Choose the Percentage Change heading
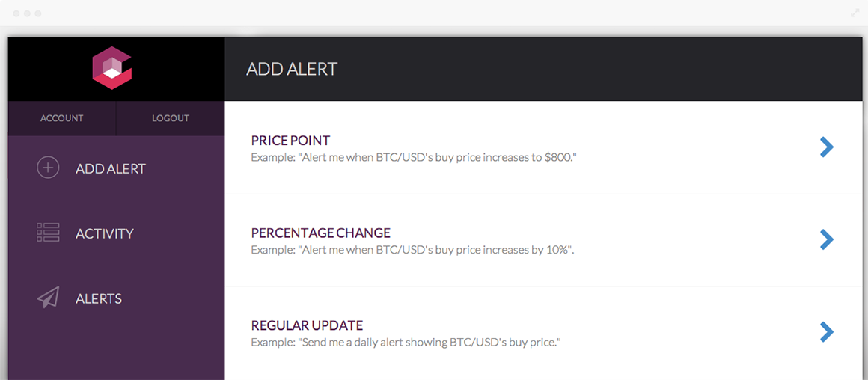 click(320, 233)
